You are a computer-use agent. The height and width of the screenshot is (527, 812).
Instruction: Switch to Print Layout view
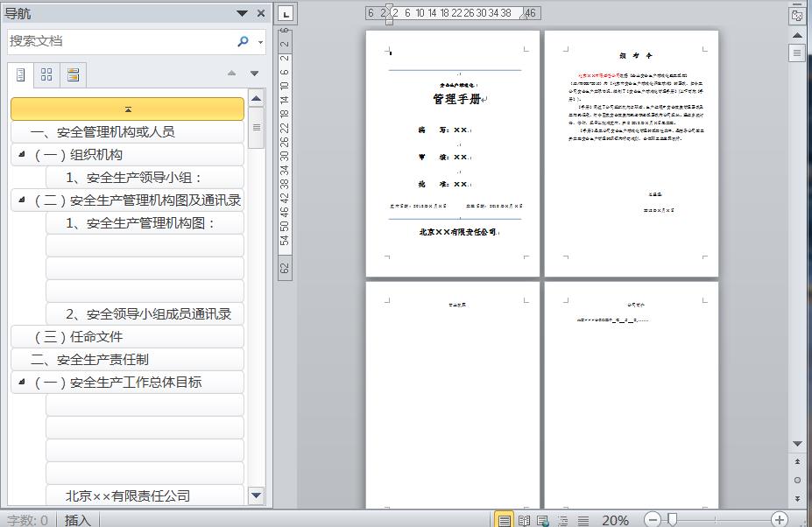pos(505,520)
